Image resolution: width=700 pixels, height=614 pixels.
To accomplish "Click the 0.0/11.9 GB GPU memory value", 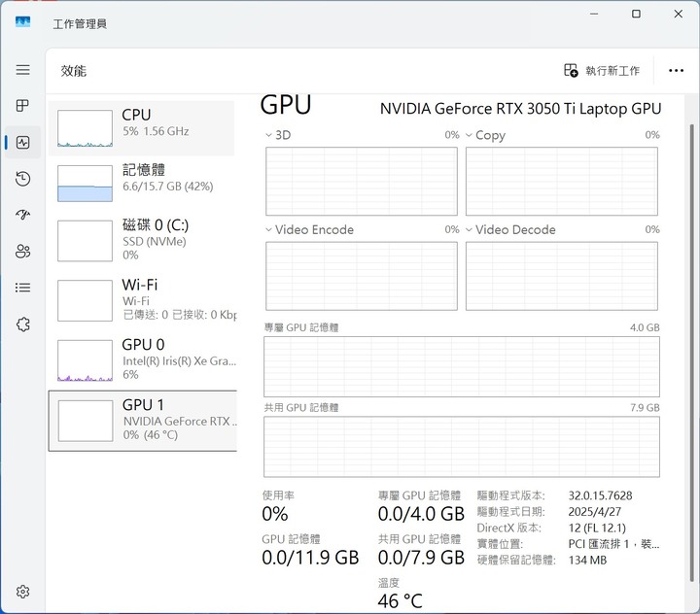I will 310,558.
